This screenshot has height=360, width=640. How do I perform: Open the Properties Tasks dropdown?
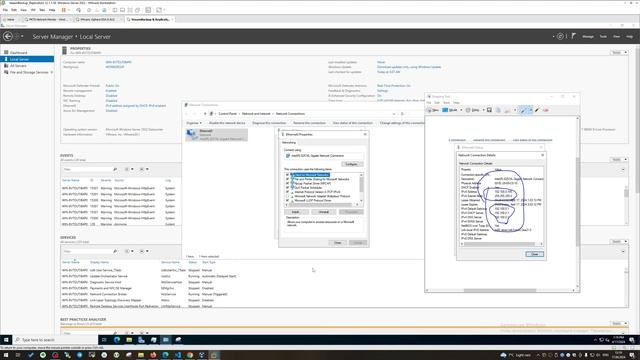(x=619, y=53)
